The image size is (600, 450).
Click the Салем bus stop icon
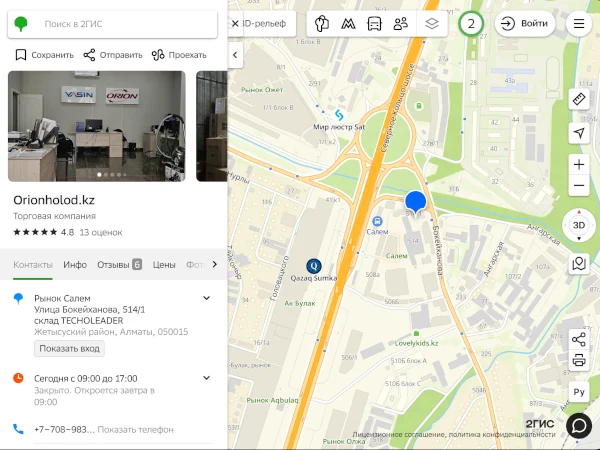click(377, 221)
